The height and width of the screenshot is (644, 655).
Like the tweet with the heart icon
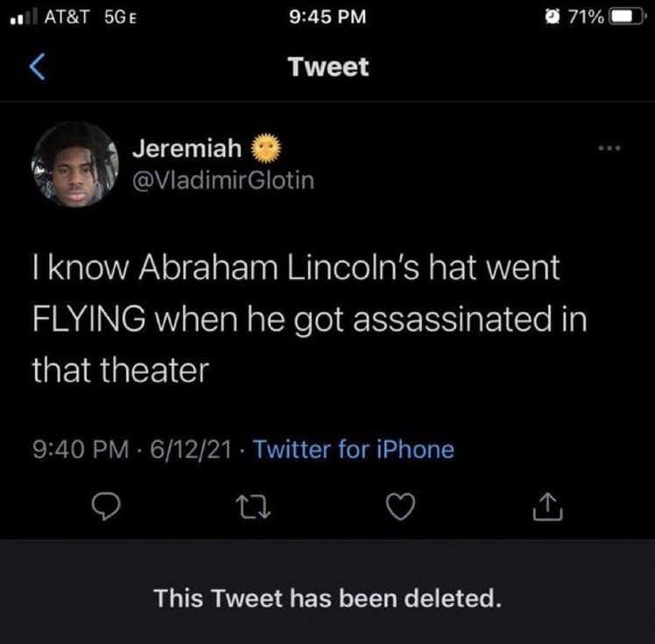399,506
